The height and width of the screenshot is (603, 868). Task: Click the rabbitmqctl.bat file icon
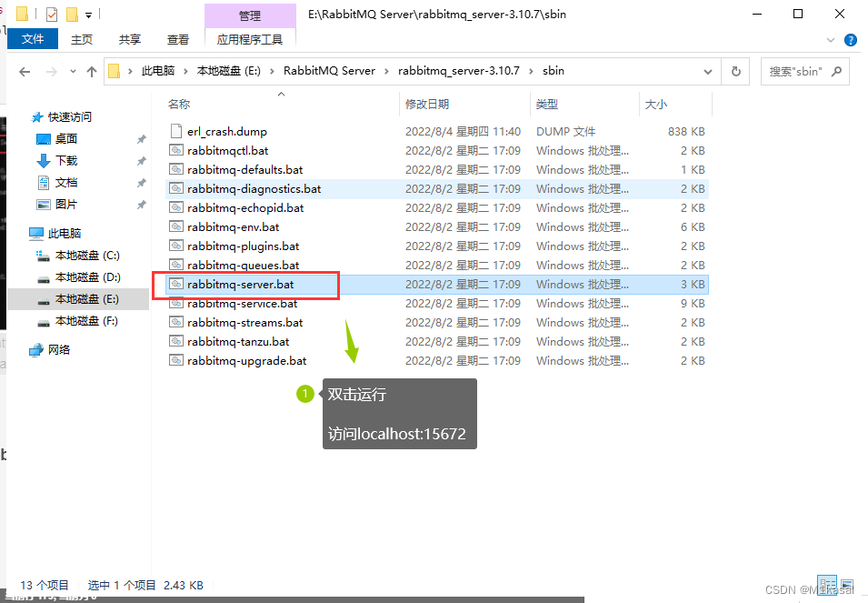click(176, 150)
